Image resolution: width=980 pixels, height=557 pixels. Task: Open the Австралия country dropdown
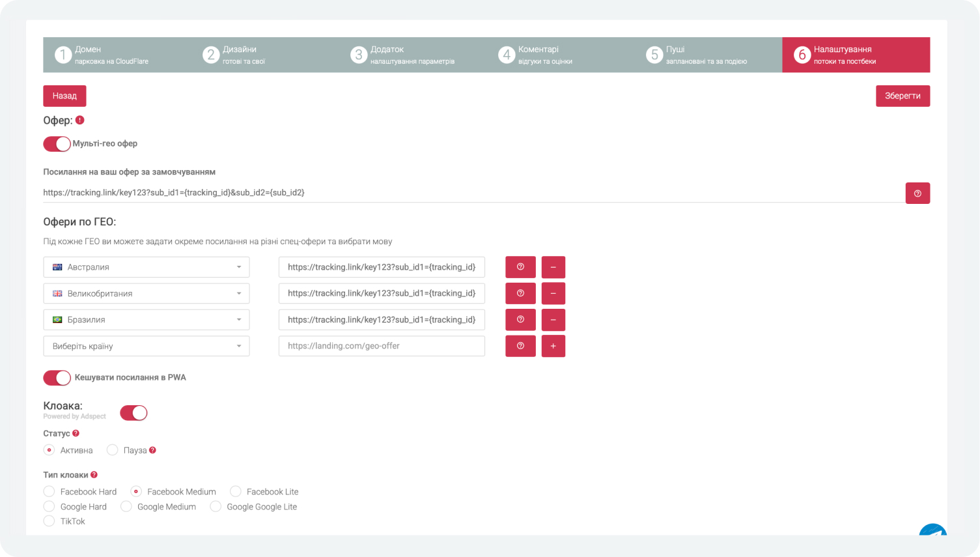[147, 267]
